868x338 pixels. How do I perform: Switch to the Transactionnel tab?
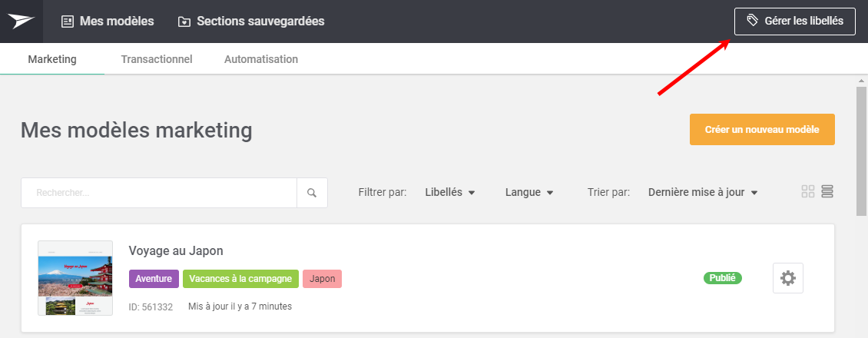pos(157,58)
